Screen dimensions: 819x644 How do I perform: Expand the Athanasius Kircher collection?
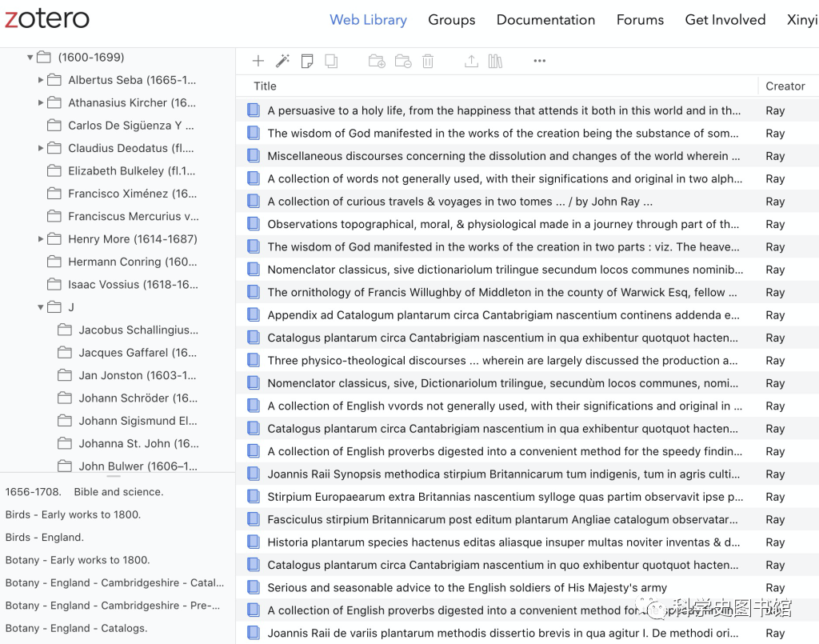point(41,102)
